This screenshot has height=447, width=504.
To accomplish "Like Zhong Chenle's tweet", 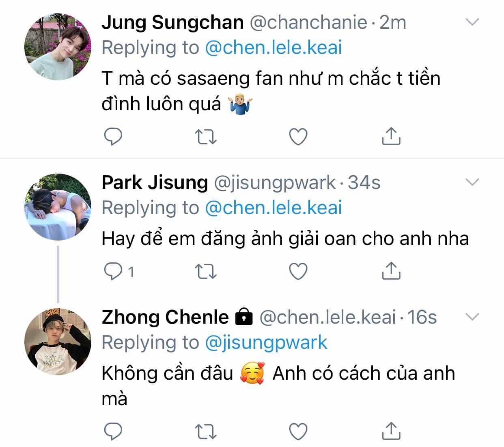I will pos(299,432).
